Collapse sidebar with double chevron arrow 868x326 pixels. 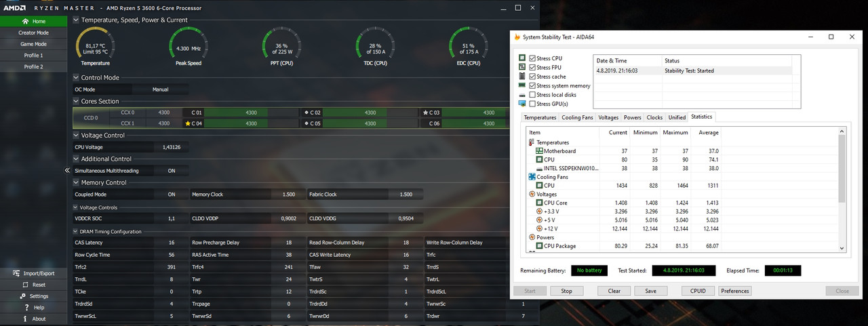(x=67, y=171)
